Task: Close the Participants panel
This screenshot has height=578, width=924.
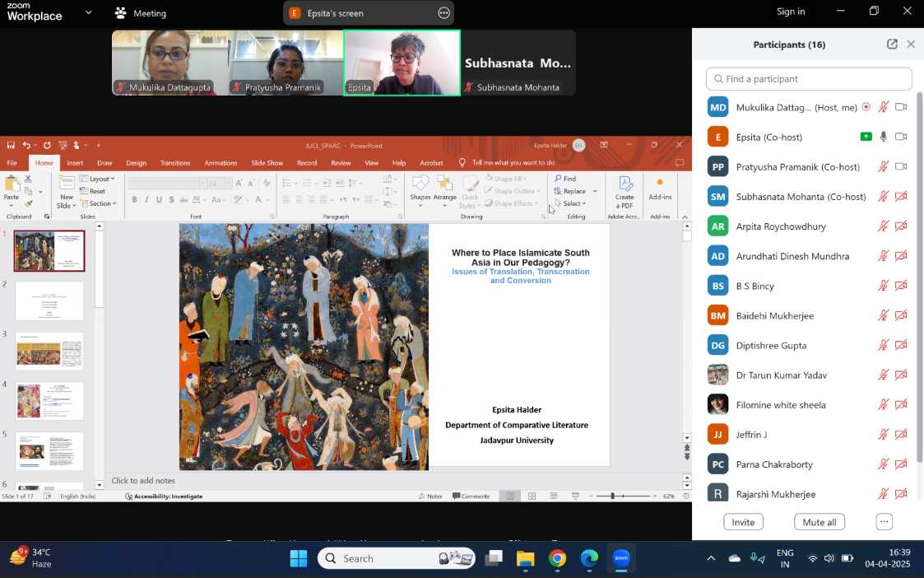Action: click(x=911, y=44)
